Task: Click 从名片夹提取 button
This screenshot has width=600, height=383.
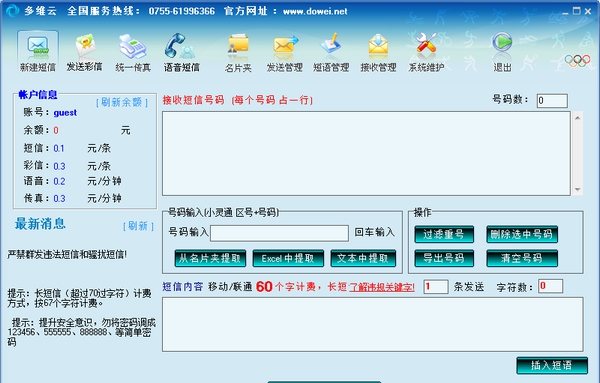Action: tap(210, 258)
